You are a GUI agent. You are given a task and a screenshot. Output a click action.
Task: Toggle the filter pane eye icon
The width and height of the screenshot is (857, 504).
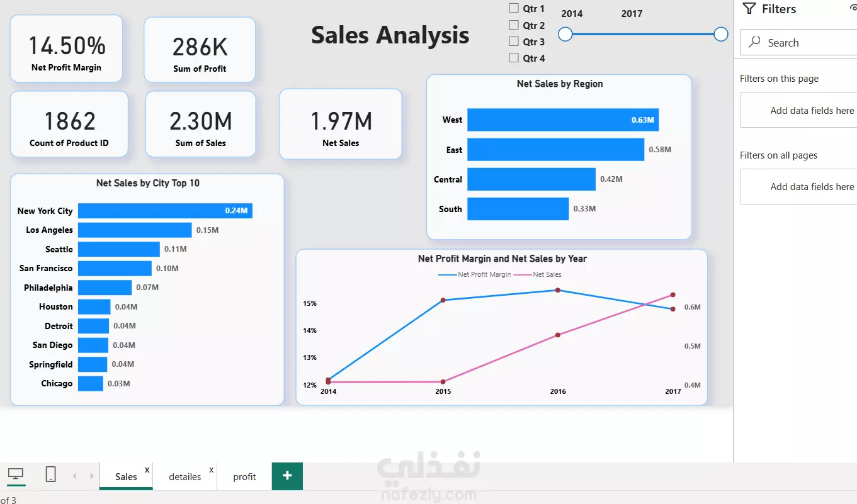[x=853, y=8]
